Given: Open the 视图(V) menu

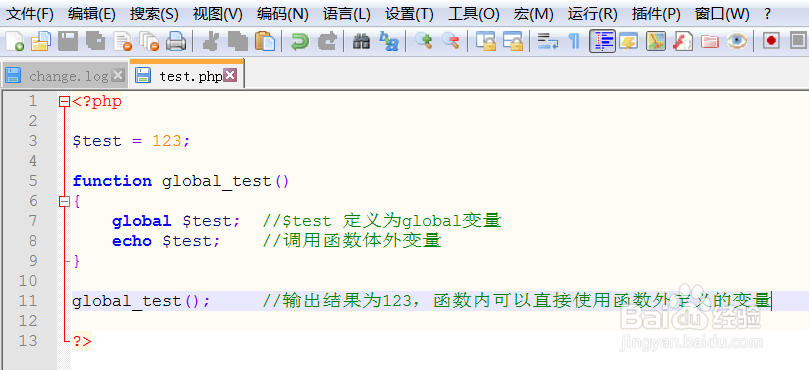Looking at the screenshot, I should tap(217, 14).
